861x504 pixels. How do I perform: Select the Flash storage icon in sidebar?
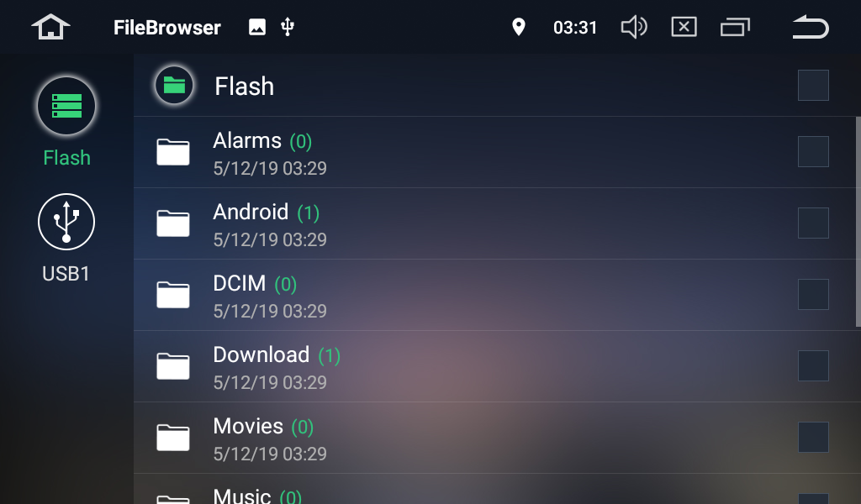point(66,106)
